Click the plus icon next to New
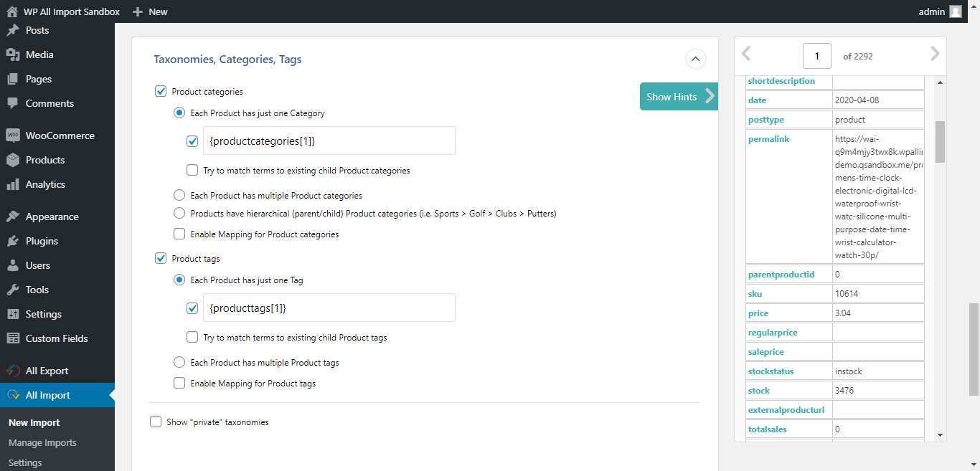Viewport: 980px width, 471px height. click(x=138, y=11)
